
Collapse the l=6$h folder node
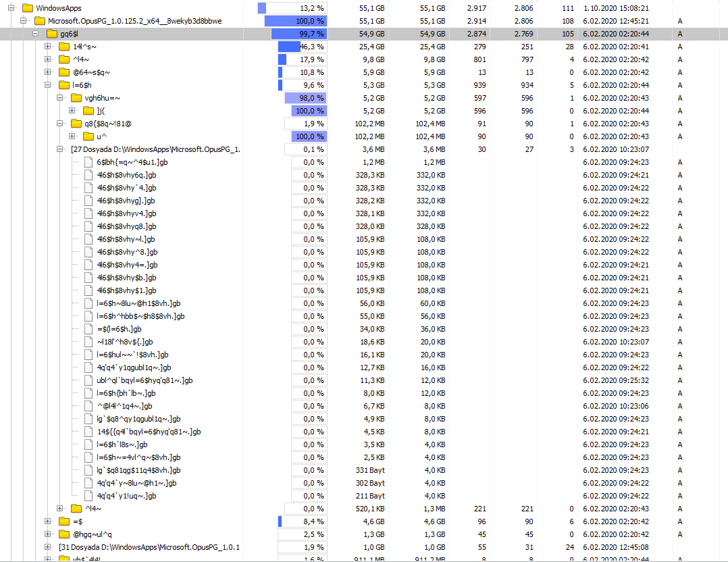pos(47,85)
